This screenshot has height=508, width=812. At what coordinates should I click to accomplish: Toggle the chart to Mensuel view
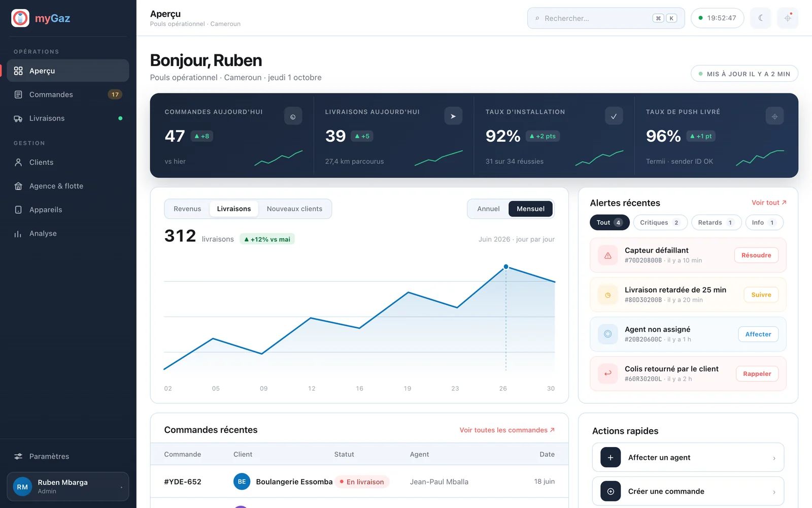click(x=530, y=209)
